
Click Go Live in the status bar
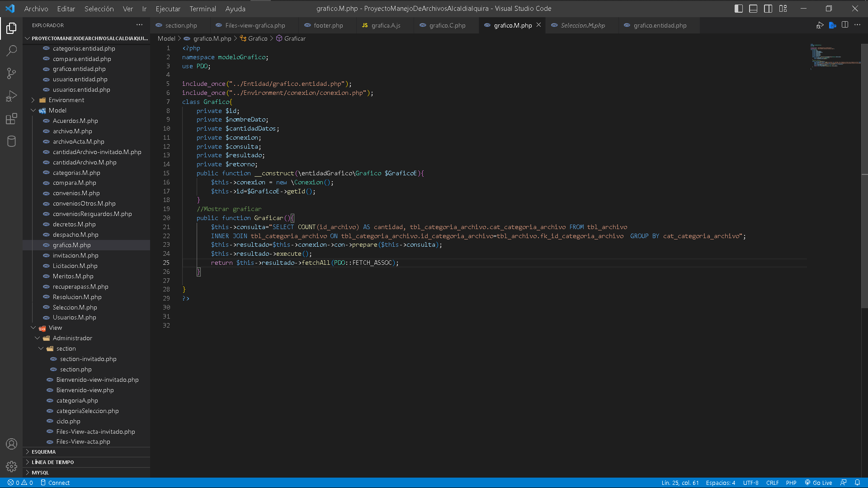click(818, 483)
